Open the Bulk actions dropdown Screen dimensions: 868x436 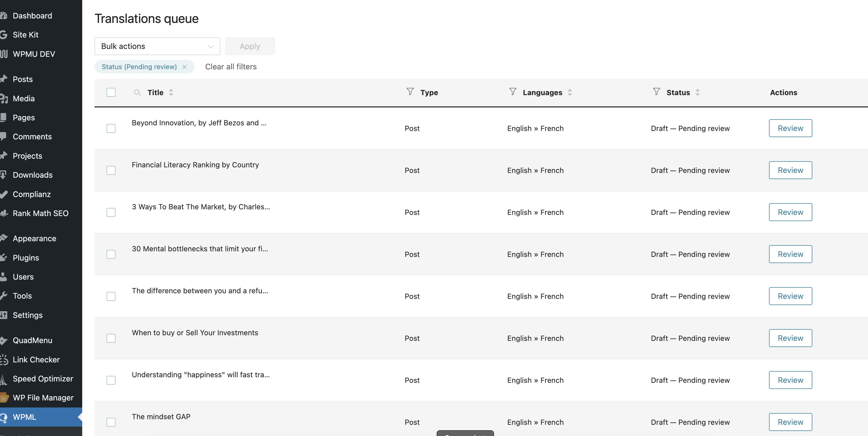[157, 46]
